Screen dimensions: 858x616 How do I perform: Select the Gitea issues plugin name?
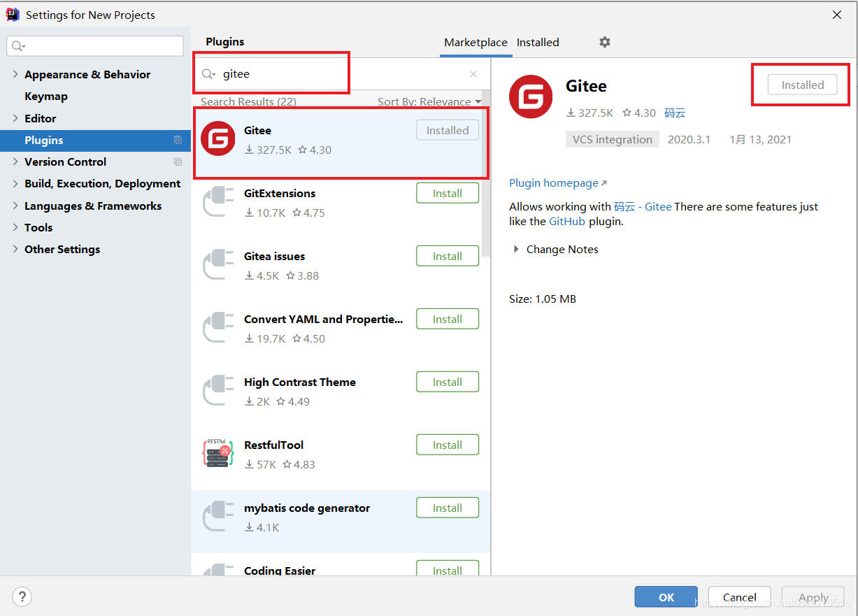tap(274, 256)
